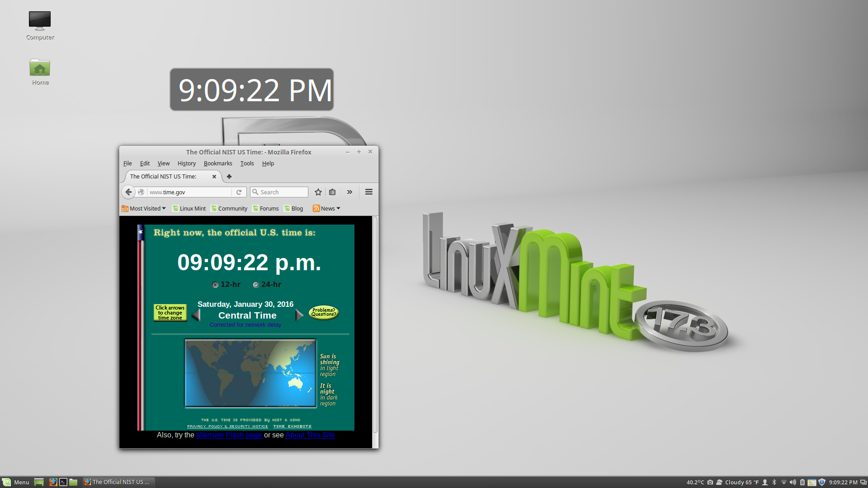
Task: Open Computer desktop icon
Action: [x=40, y=26]
